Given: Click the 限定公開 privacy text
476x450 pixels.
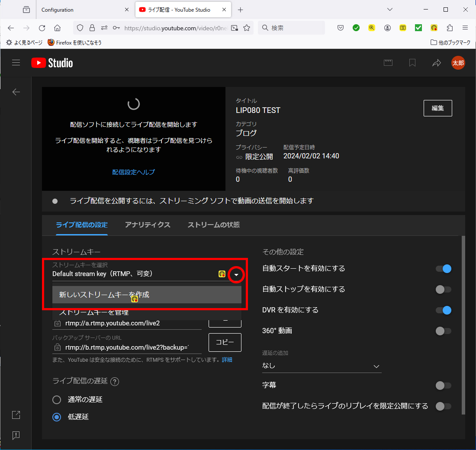Looking at the screenshot, I should point(259,157).
